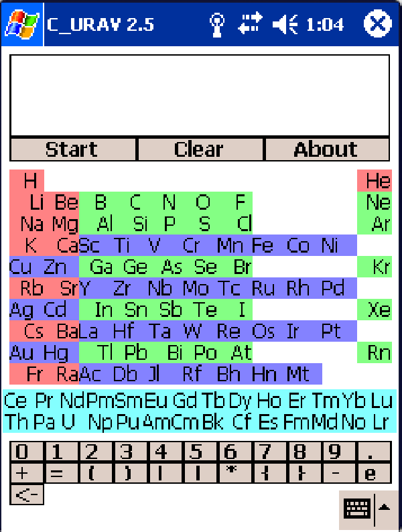The image size is (402, 532).
Task: Select hydrogen H in the table
Action: click(30, 180)
